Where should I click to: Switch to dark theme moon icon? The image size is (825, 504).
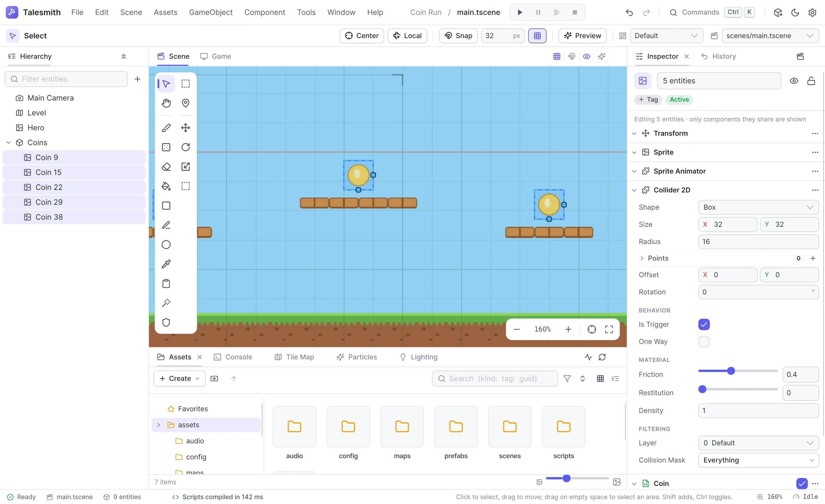click(x=795, y=12)
